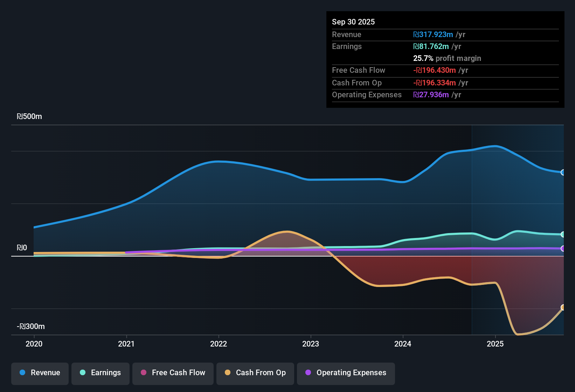Select the Earnings endpoint marker on the chart

point(563,234)
